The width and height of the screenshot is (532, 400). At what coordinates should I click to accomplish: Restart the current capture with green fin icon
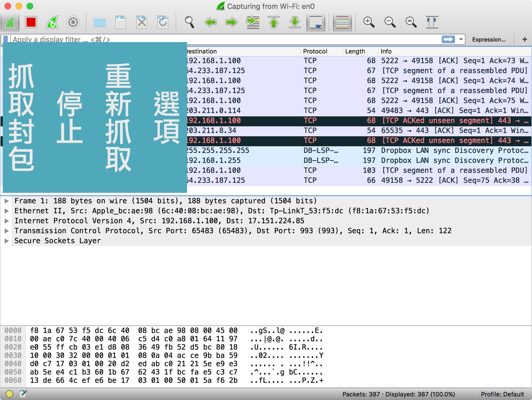(52, 22)
